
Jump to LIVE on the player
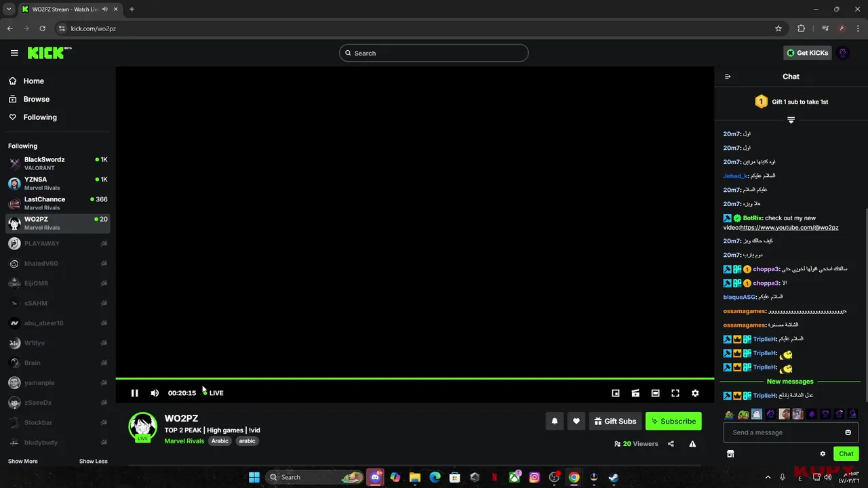point(213,393)
